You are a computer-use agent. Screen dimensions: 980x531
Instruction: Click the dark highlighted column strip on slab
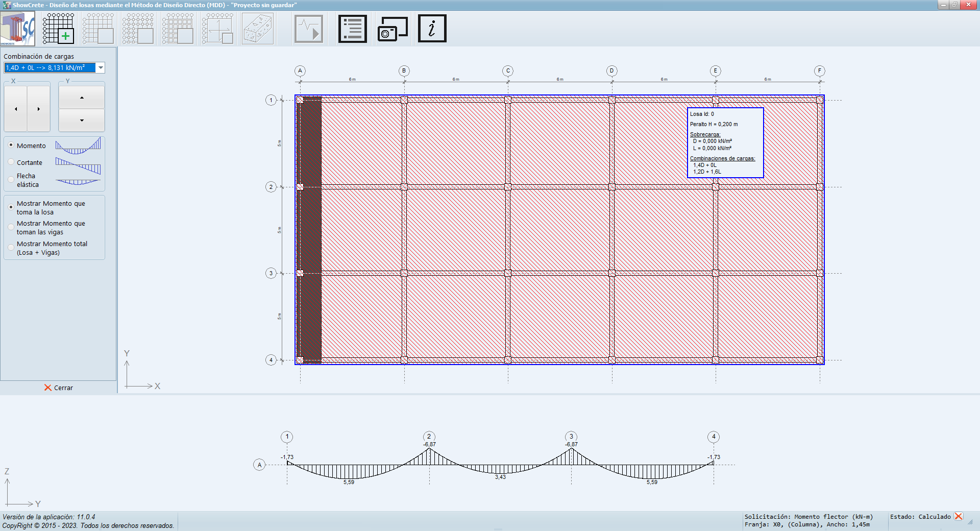pos(310,230)
